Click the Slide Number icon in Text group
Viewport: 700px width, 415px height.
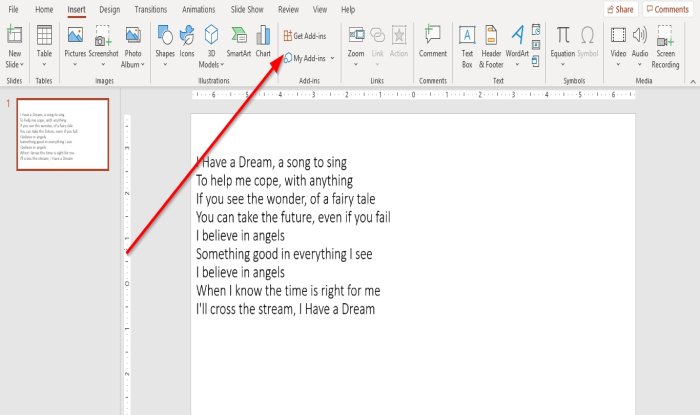click(x=536, y=45)
